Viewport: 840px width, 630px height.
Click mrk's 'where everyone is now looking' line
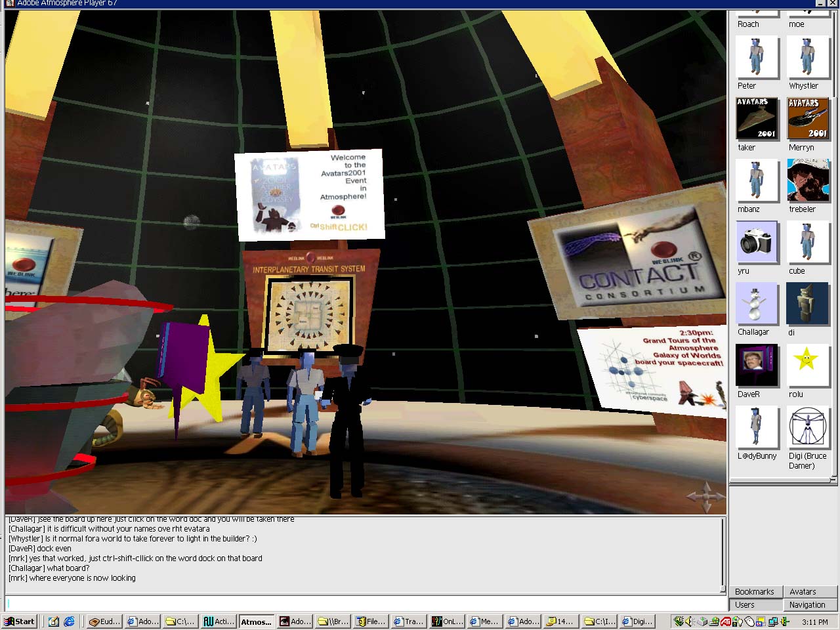72,578
